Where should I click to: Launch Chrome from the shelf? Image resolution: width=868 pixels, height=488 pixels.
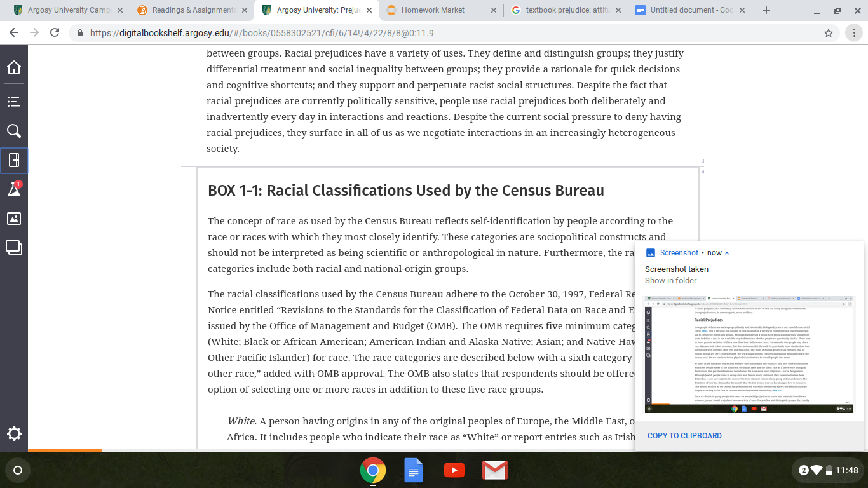[373, 471]
